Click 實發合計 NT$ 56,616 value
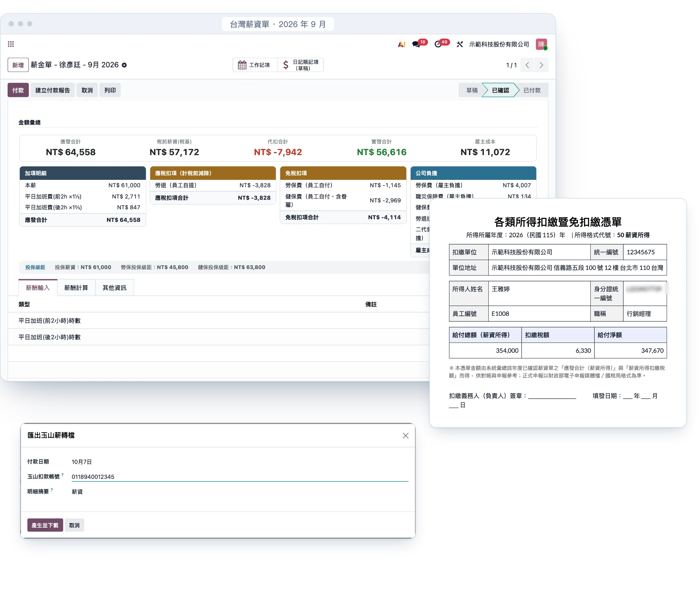The height and width of the screenshot is (594, 700). pyautogui.click(x=381, y=152)
